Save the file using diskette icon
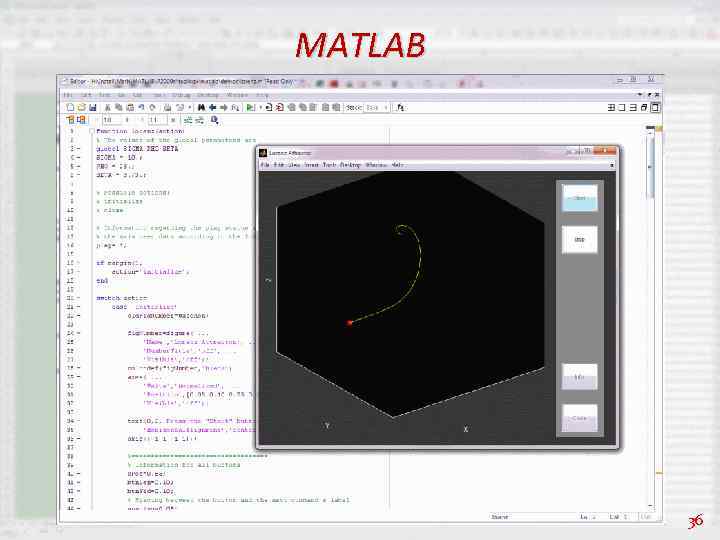 click(x=92, y=107)
